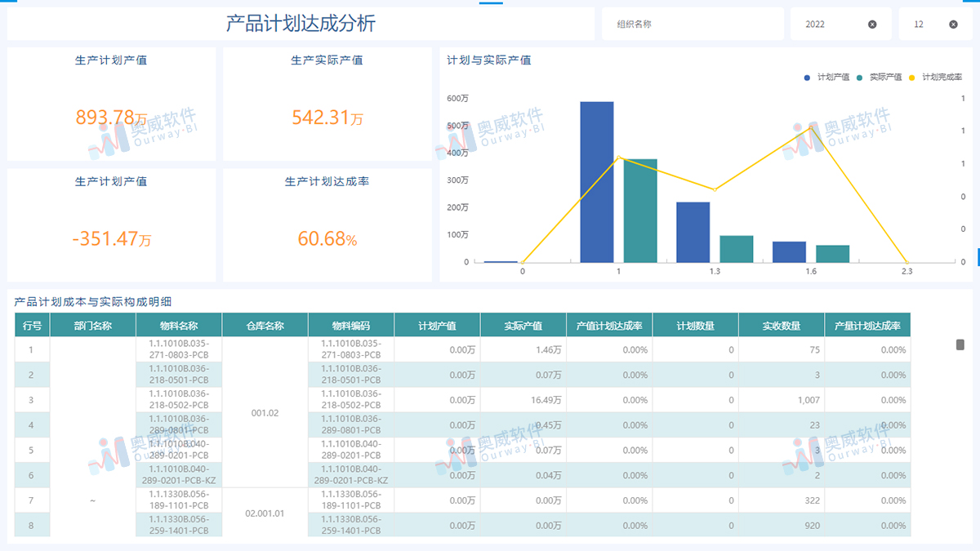Screen dimensions: 980x551
Task: Open the 组织名称 filter selector
Action: pyautogui.click(x=693, y=23)
